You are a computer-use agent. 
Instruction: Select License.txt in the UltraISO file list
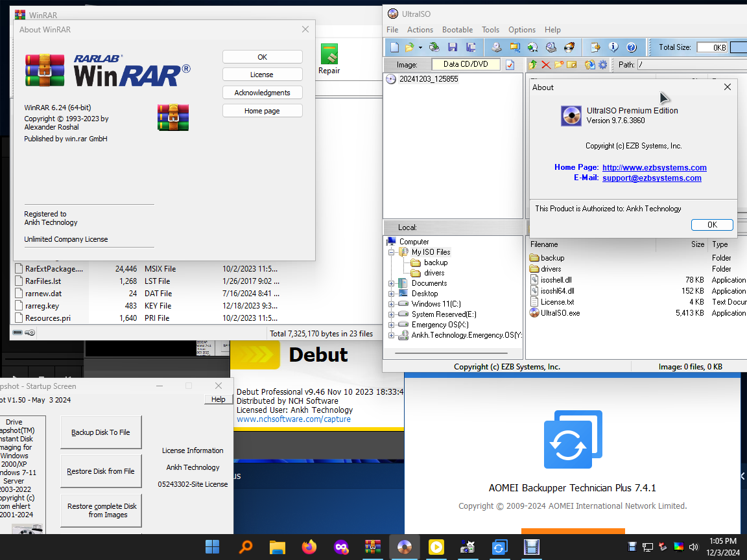557,301
